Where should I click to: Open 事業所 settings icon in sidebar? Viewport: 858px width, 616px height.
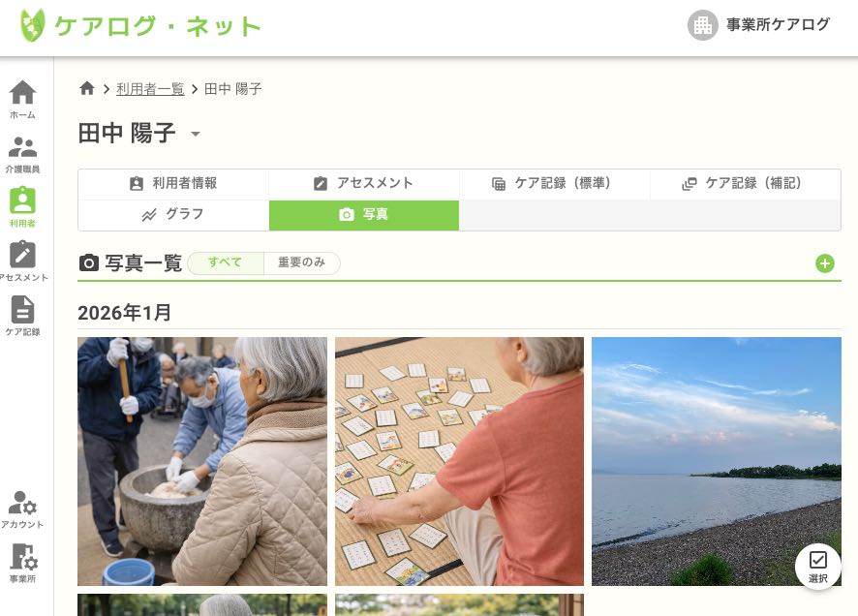click(22, 564)
